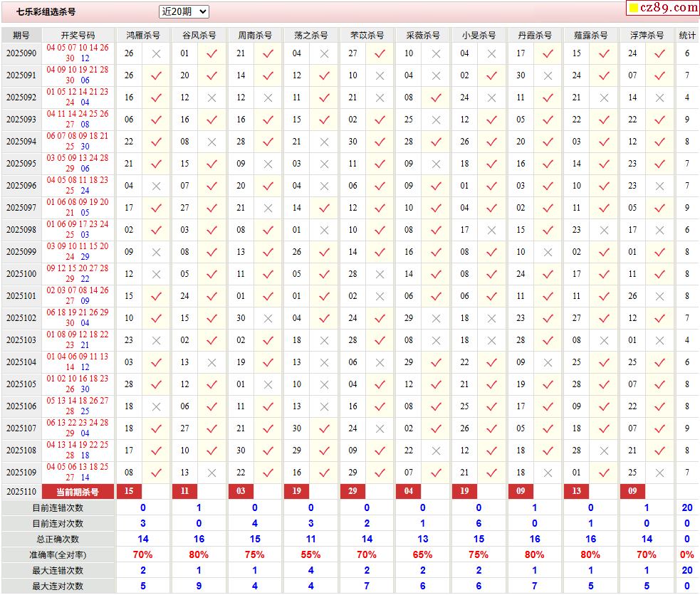Click current-period number 03 under 周南杀号
The height and width of the screenshot is (595, 700).
pos(241,491)
